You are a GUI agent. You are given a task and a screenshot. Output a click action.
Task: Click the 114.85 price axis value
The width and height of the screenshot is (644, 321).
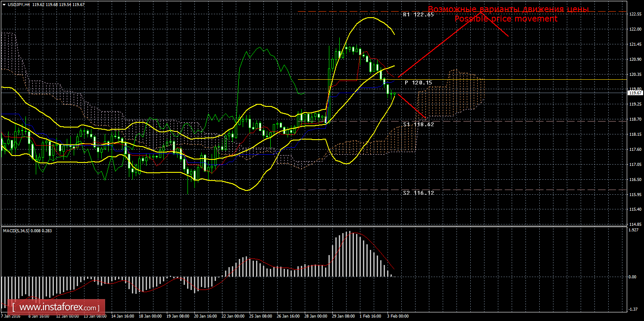(x=635, y=224)
